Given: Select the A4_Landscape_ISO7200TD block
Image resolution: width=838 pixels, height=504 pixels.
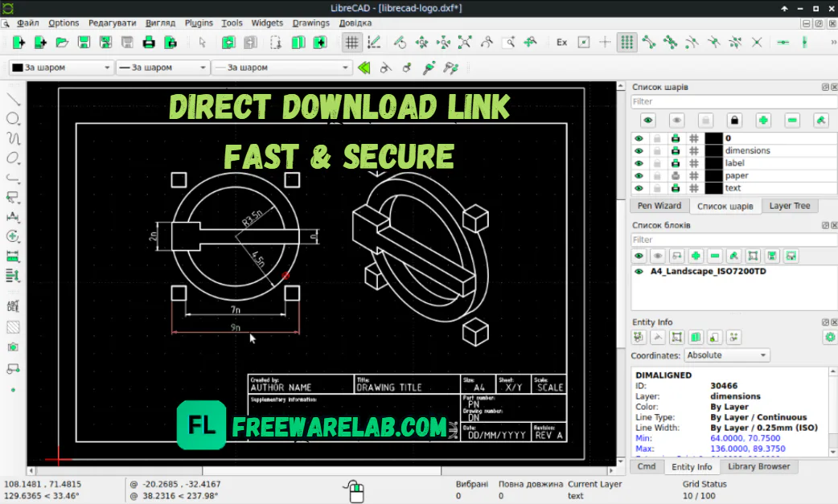Looking at the screenshot, I should click(x=708, y=271).
